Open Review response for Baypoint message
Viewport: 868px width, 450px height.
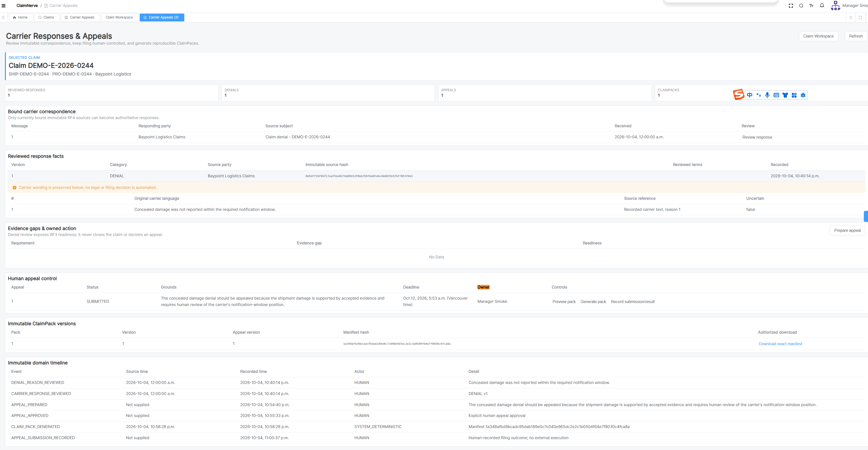[757, 137]
